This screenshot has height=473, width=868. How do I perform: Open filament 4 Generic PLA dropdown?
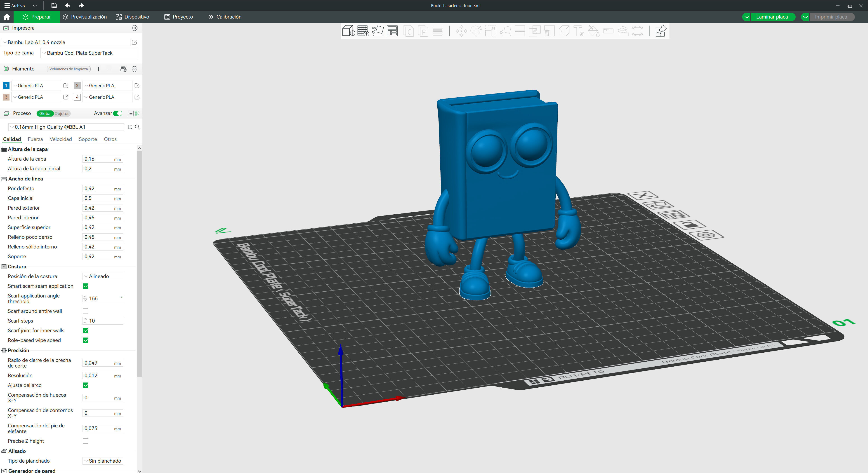coord(108,97)
